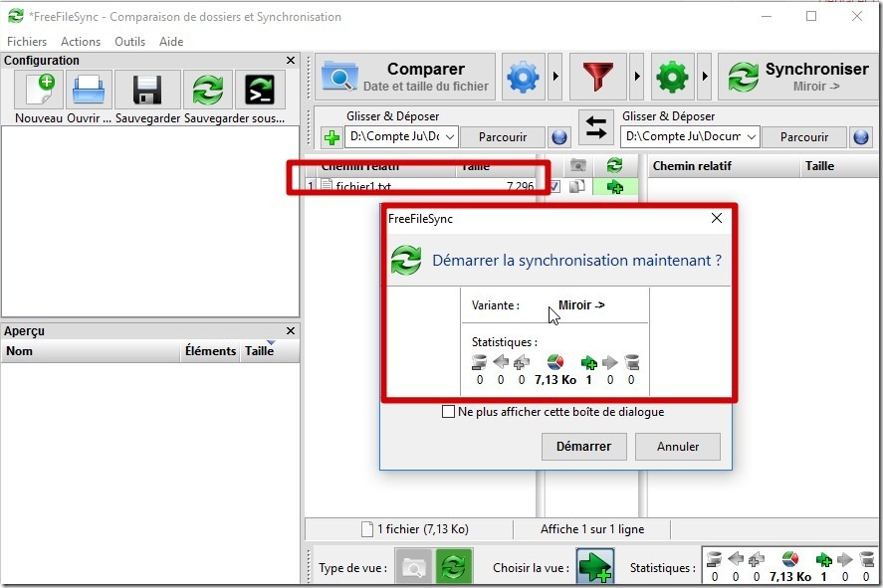This screenshot has height=588, width=883.
Task: Click bottom statistics left delete trash icon
Action: tap(714, 559)
